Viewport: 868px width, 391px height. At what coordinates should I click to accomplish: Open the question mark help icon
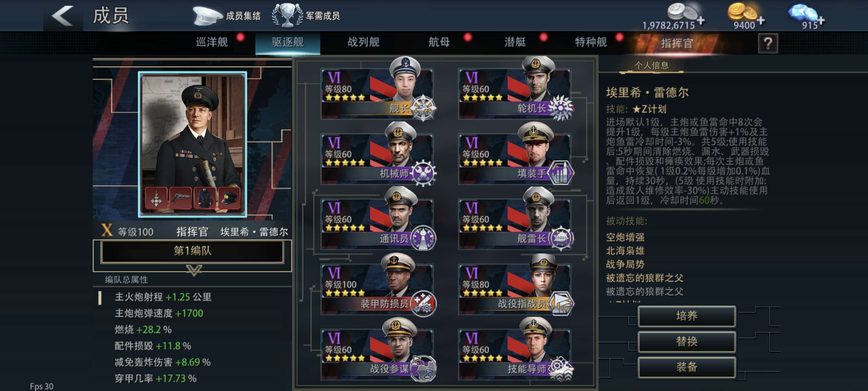pos(768,43)
